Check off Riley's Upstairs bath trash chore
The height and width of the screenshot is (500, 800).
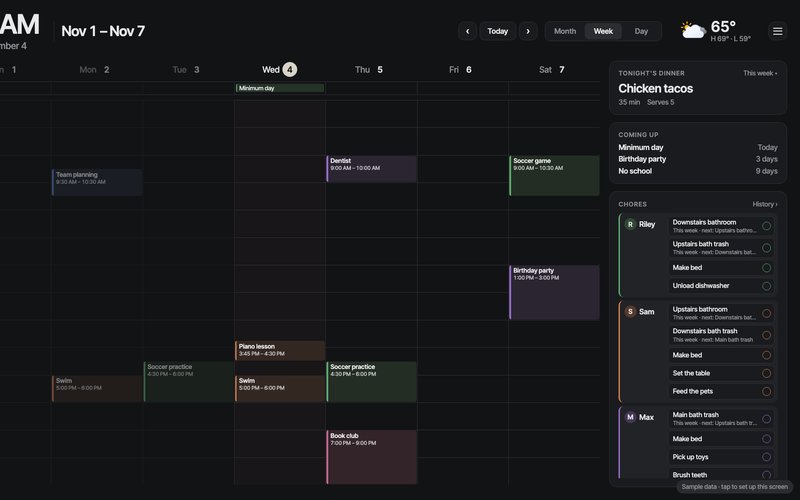[766, 247]
